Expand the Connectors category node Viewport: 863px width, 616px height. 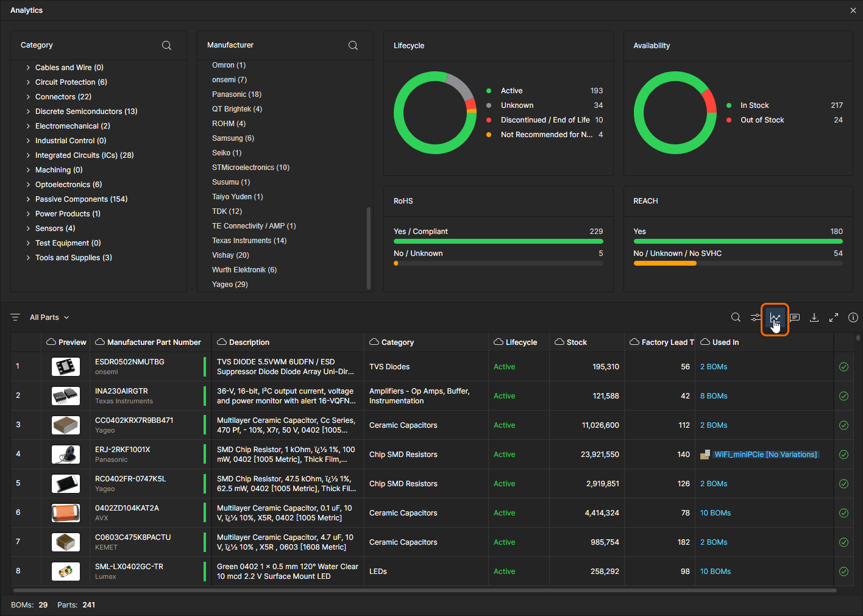pos(28,97)
